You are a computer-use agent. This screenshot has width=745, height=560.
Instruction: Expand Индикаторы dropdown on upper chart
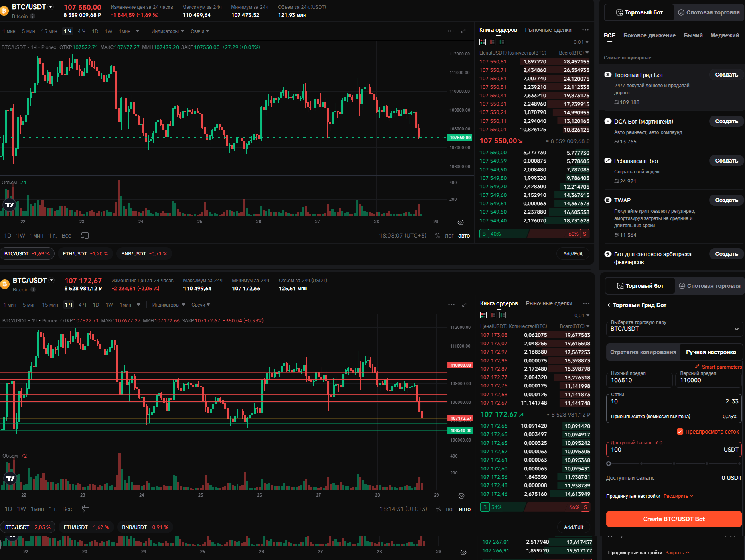pyautogui.click(x=168, y=31)
